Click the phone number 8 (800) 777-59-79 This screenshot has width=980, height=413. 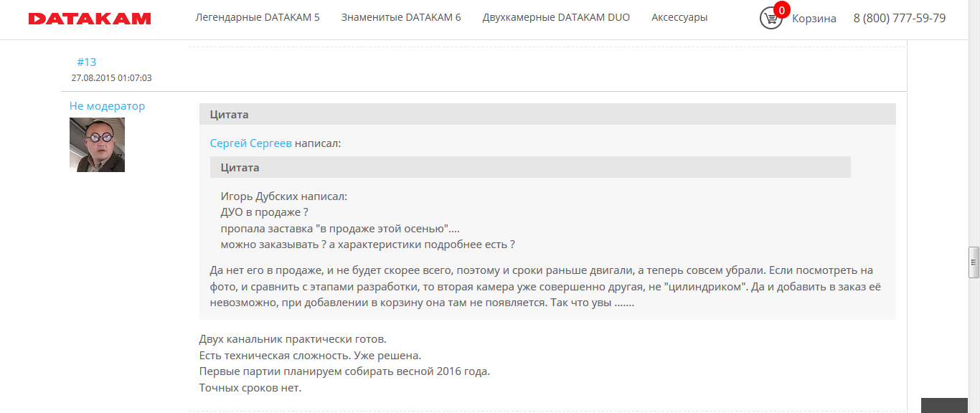(x=899, y=19)
